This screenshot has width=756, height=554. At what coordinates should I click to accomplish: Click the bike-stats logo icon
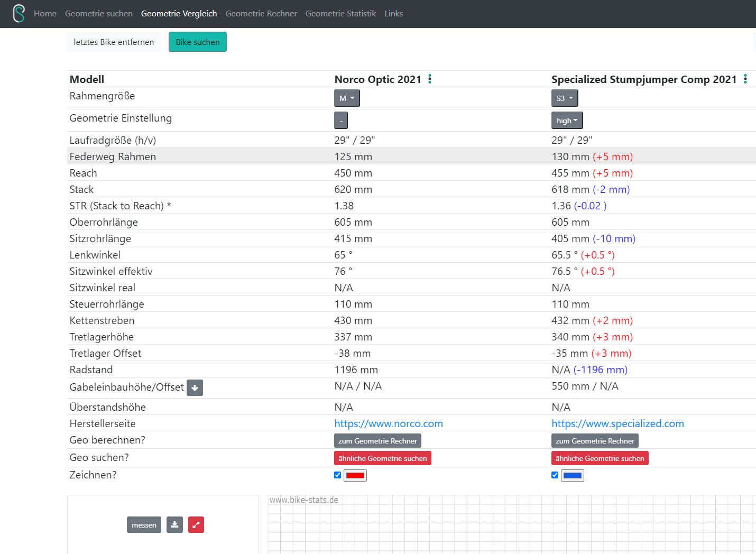19,14
